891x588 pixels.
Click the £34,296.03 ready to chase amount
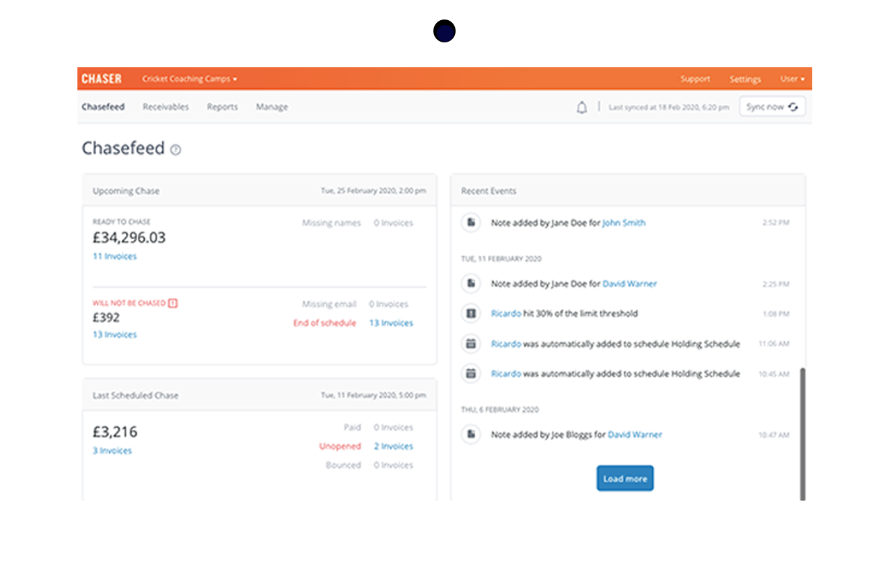pos(129,237)
